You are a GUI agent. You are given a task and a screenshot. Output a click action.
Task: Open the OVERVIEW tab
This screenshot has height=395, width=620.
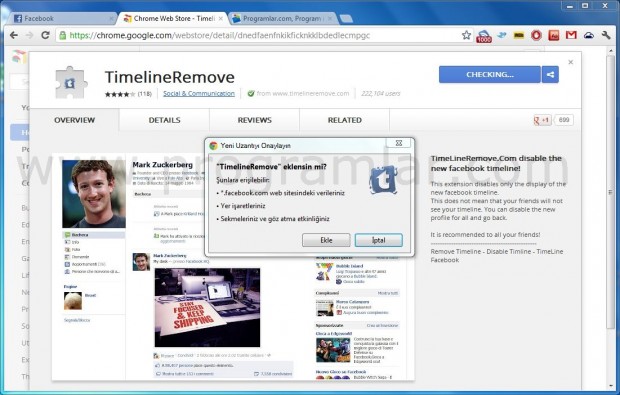[74, 120]
